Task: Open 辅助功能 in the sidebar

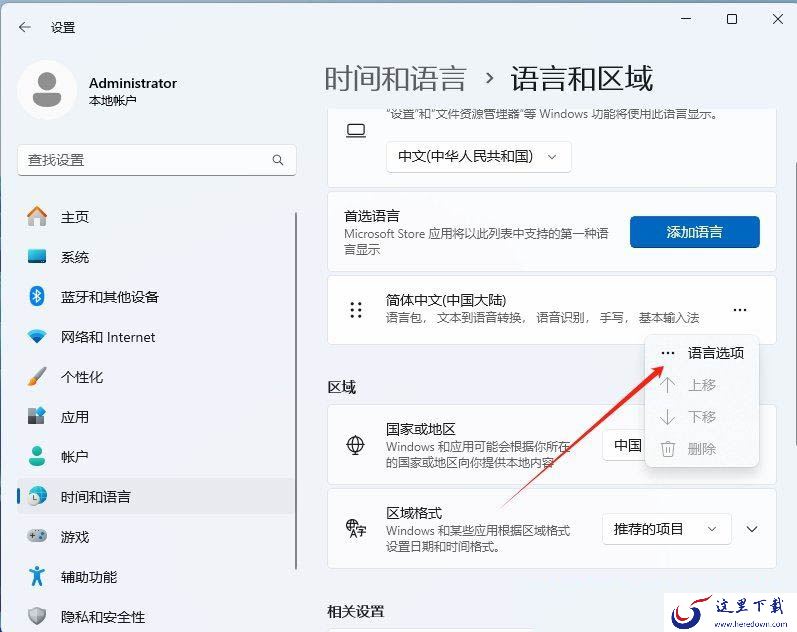Action: click(x=156, y=577)
